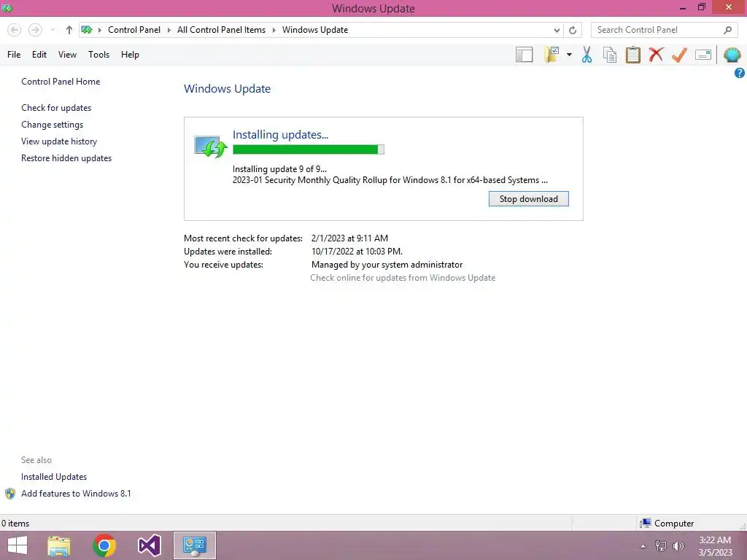Open File Explorer from the taskbar
Image resolution: width=747 pixels, height=560 pixels.
pyautogui.click(x=59, y=545)
